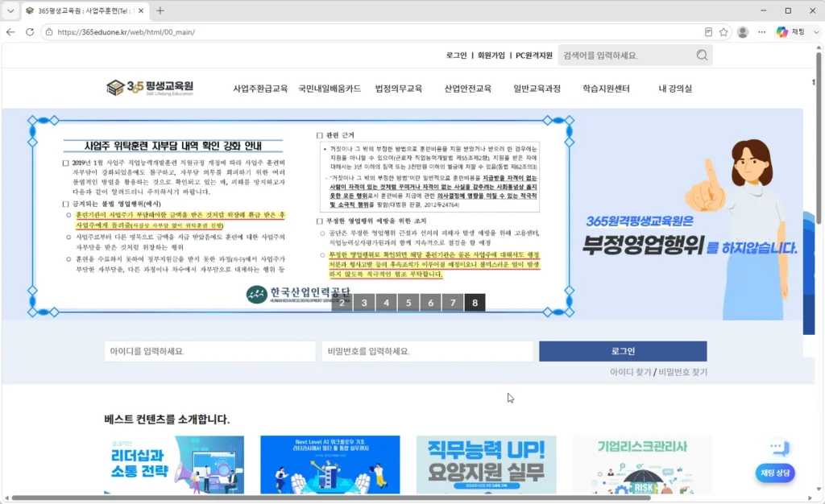Open the 리더십과 소통 전략 course thumbnail

pos(174,465)
